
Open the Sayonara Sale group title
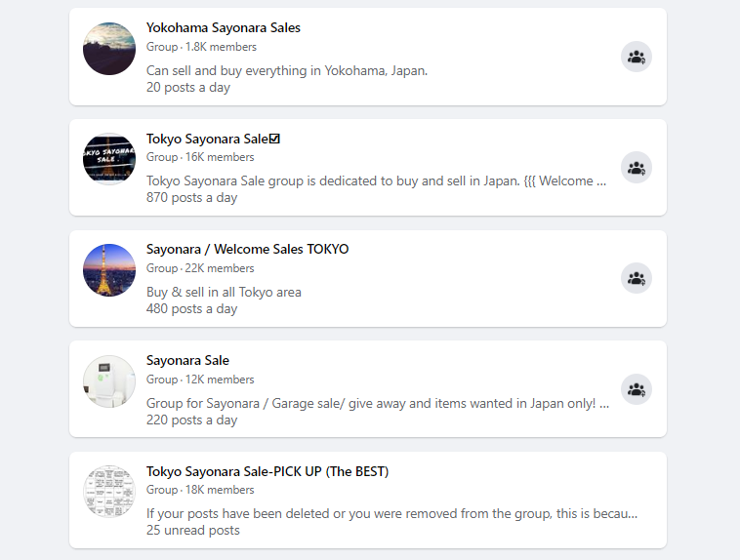click(x=187, y=360)
